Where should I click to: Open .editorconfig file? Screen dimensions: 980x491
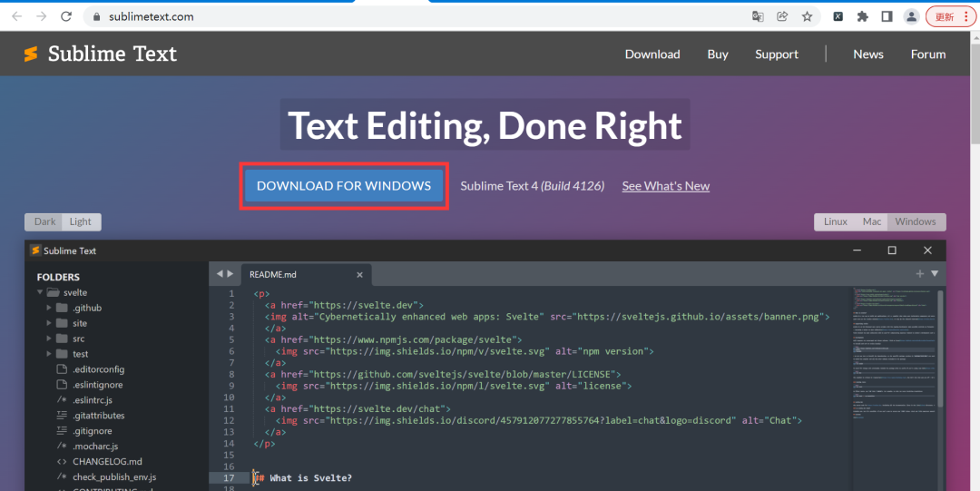98,369
